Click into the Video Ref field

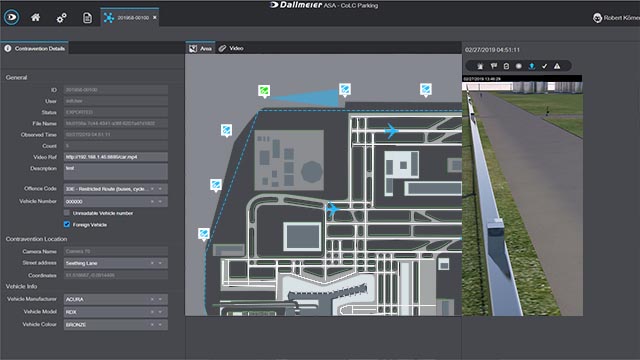tap(116, 157)
